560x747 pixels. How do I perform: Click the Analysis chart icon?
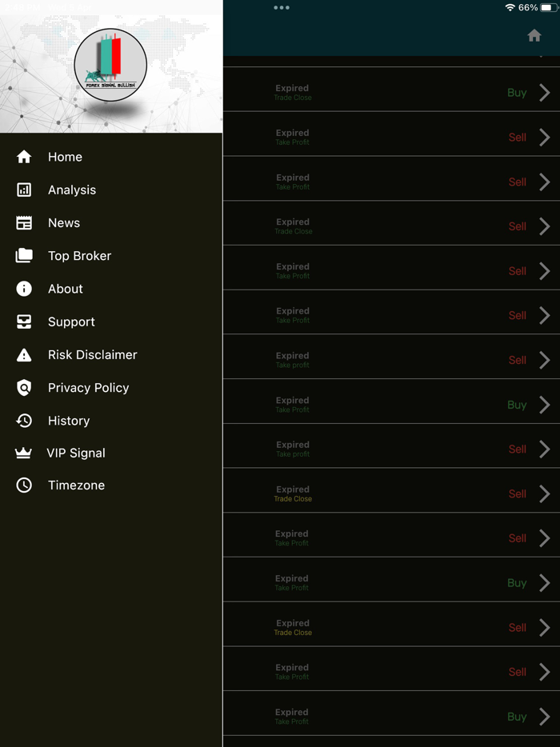(24, 190)
